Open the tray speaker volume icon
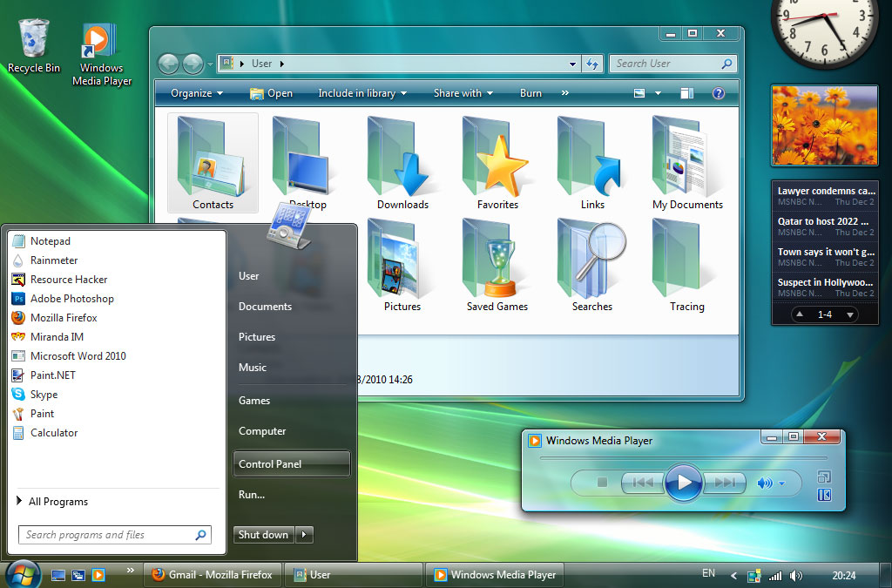The width and height of the screenshot is (892, 588). tap(796, 576)
